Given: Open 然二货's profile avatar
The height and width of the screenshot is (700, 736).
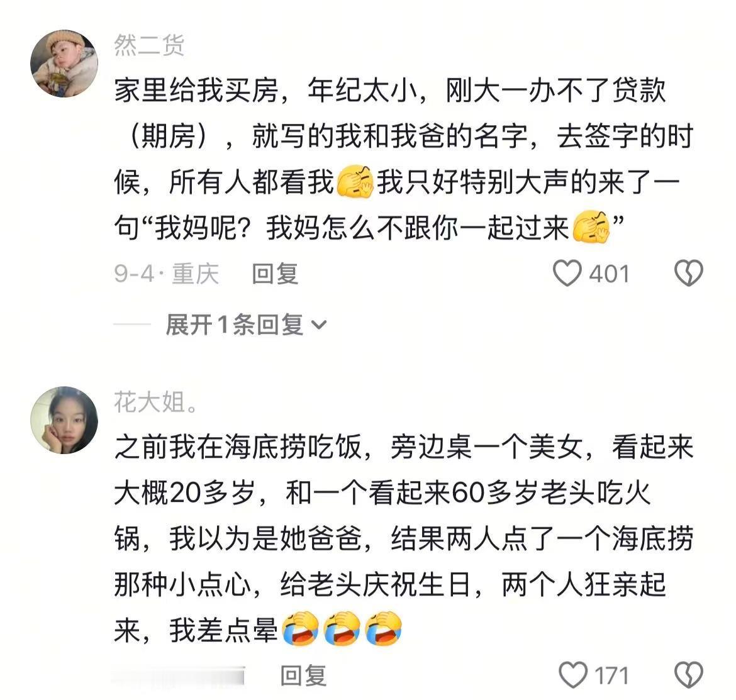Looking at the screenshot, I should (x=64, y=64).
